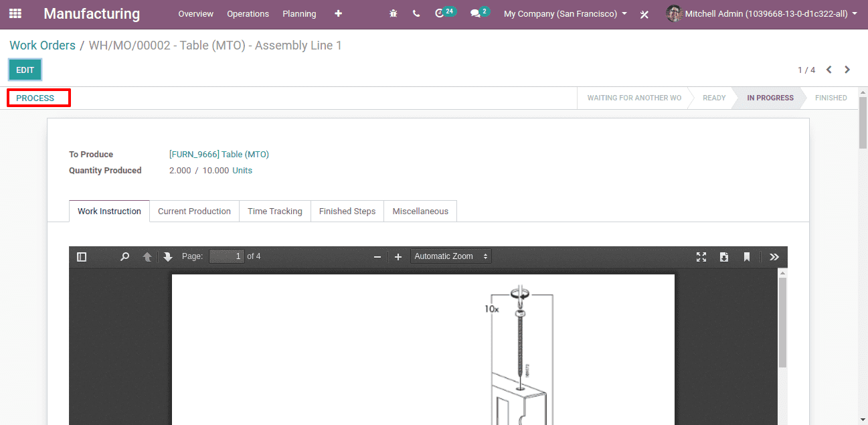The width and height of the screenshot is (868, 425).
Task: Click the phone call icon
Action: tap(416, 13)
